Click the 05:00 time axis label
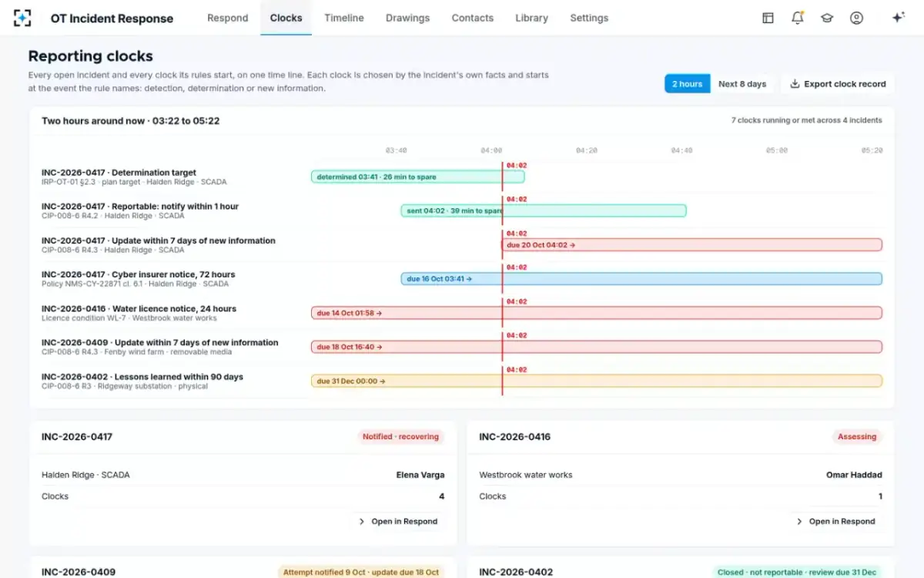 point(777,150)
